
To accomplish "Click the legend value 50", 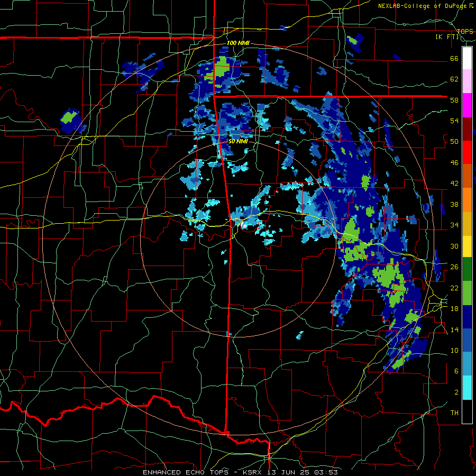I will point(454,142).
